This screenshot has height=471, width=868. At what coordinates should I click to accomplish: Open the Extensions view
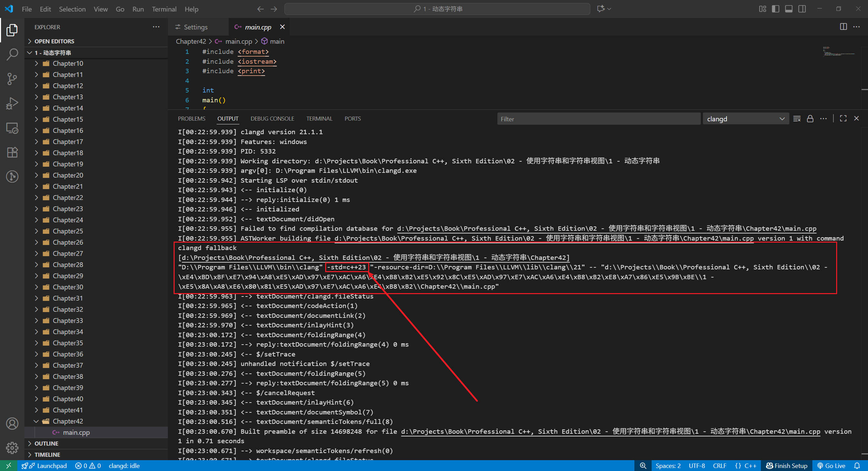12,152
